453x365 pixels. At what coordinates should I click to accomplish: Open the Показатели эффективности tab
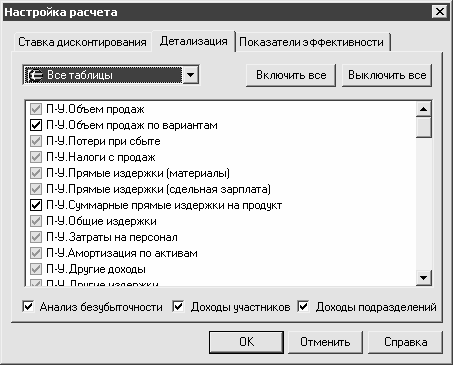[x=312, y=42]
